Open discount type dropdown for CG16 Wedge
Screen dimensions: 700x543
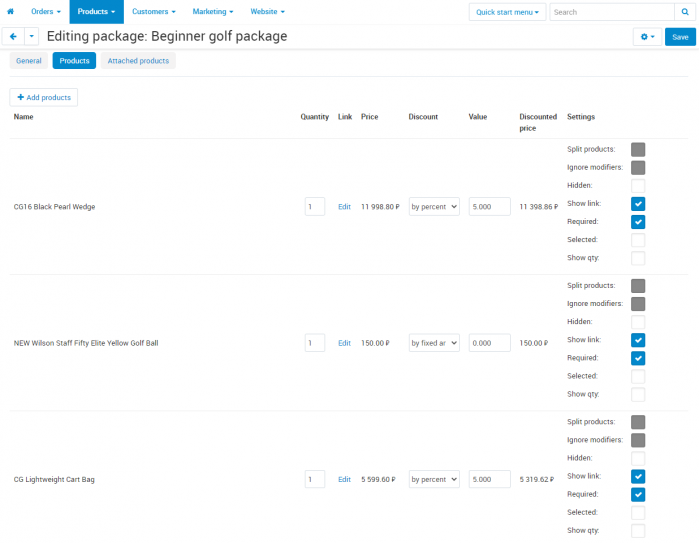pyautogui.click(x=434, y=207)
